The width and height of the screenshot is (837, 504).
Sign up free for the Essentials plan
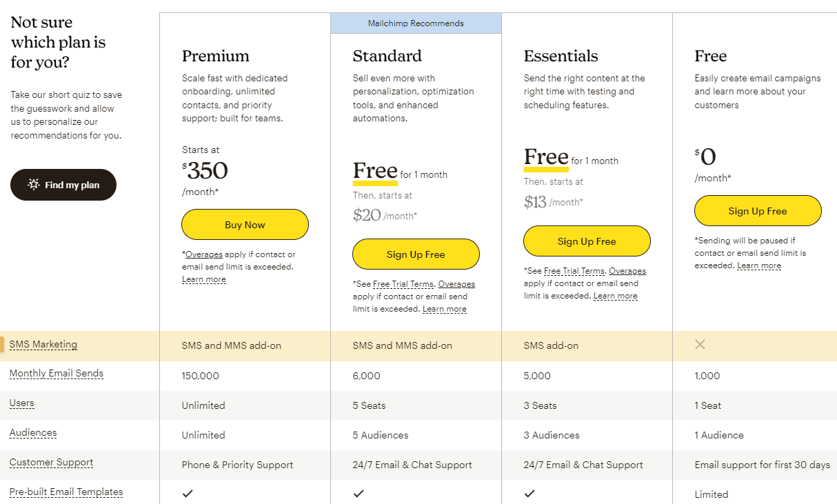[x=587, y=241]
